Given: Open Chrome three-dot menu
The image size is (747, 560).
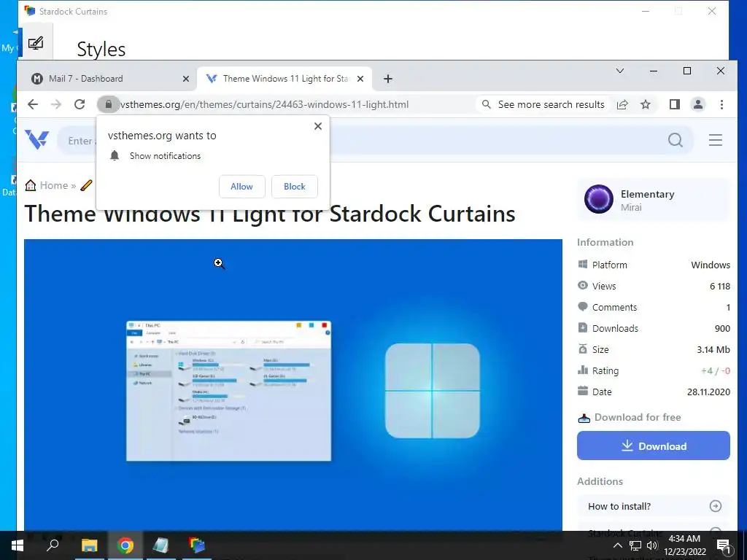Looking at the screenshot, I should (721, 104).
